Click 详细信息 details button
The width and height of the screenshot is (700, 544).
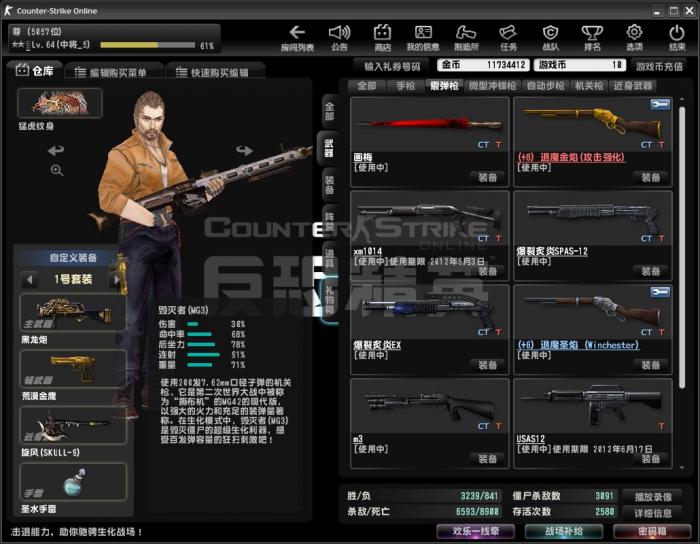pos(653,513)
